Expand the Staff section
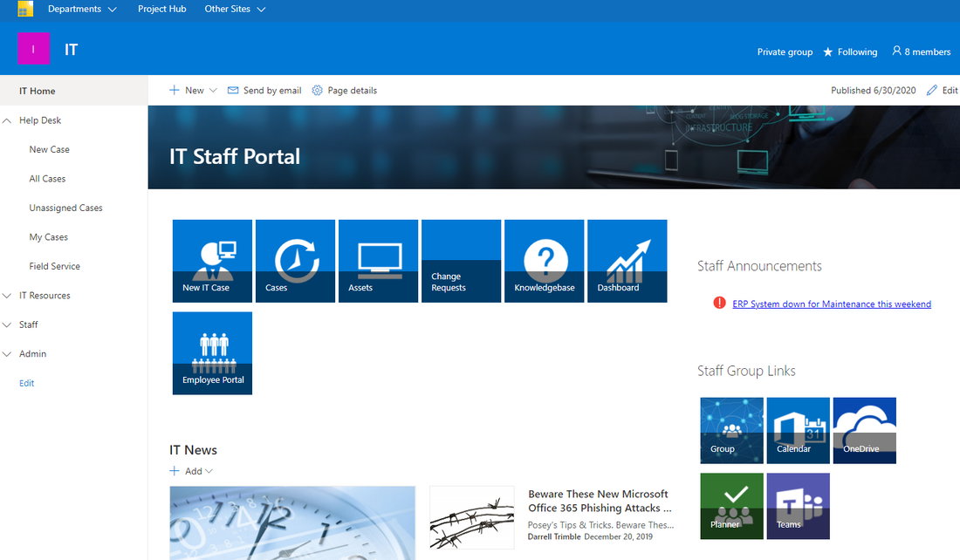960x560 pixels. (x=8, y=324)
